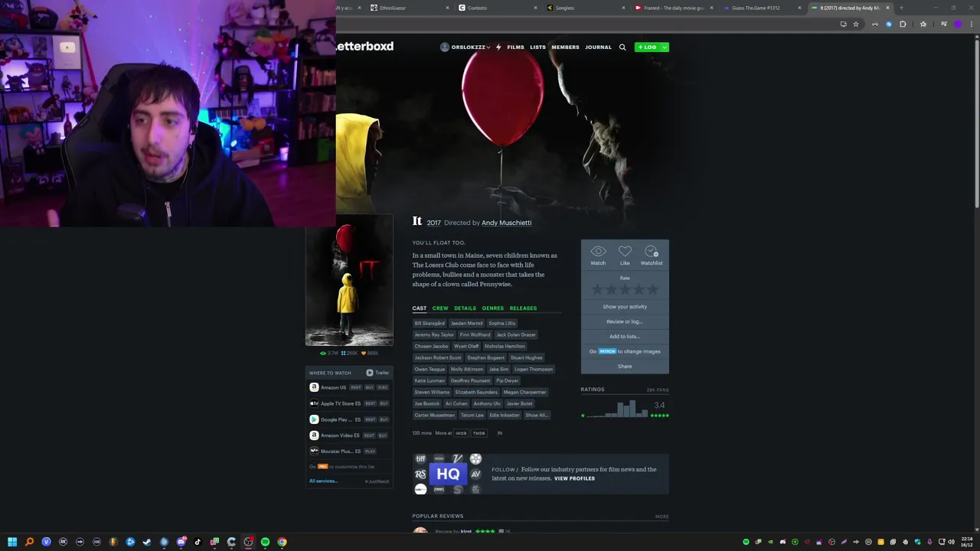Viewport: 980px width, 551px height.
Task: Switch to the CREW tab
Action: tap(440, 308)
